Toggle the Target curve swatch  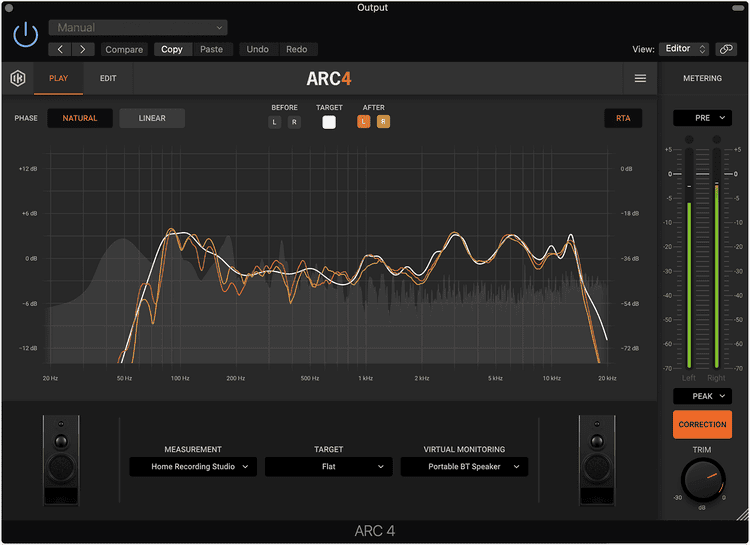(329, 122)
